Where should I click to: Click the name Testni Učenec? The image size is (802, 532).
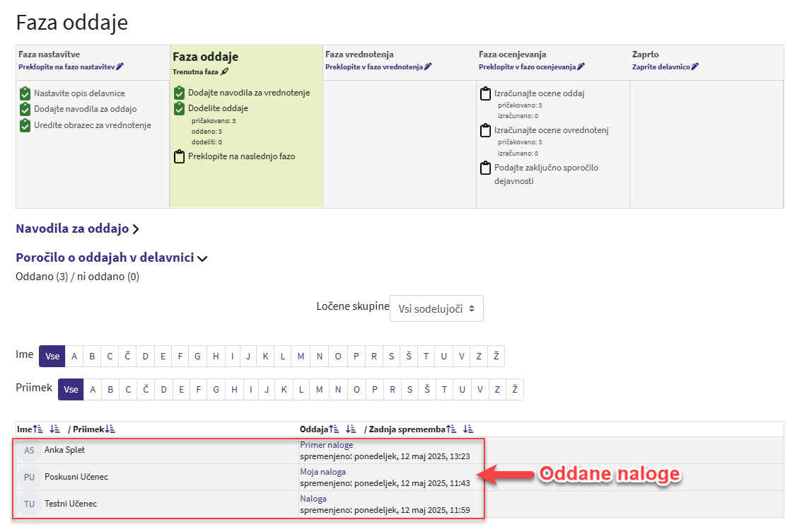coord(71,504)
